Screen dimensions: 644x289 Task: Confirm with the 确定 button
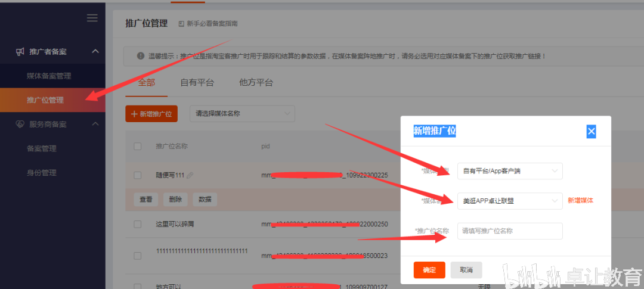[x=429, y=270]
